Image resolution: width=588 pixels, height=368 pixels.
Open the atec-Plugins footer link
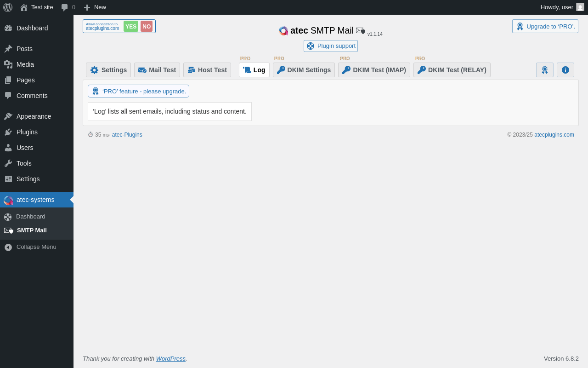127,135
